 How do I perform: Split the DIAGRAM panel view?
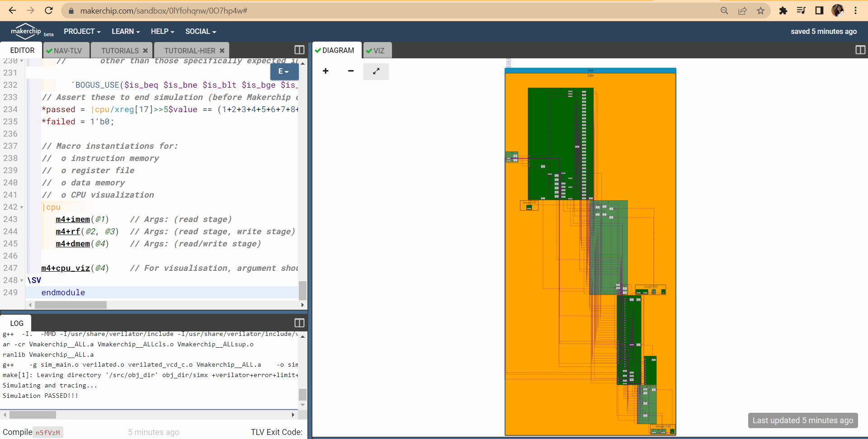pos(860,50)
